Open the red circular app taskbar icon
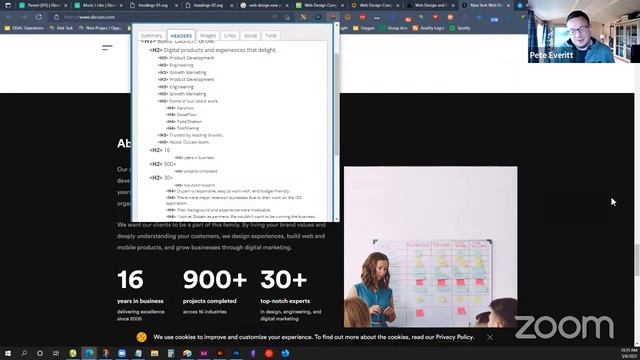The width and height of the screenshot is (640, 360). pos(269,353)
